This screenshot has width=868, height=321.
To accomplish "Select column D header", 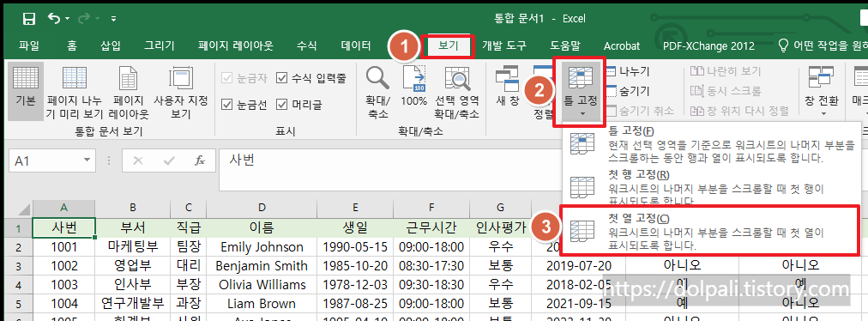I will coord(262,208).
